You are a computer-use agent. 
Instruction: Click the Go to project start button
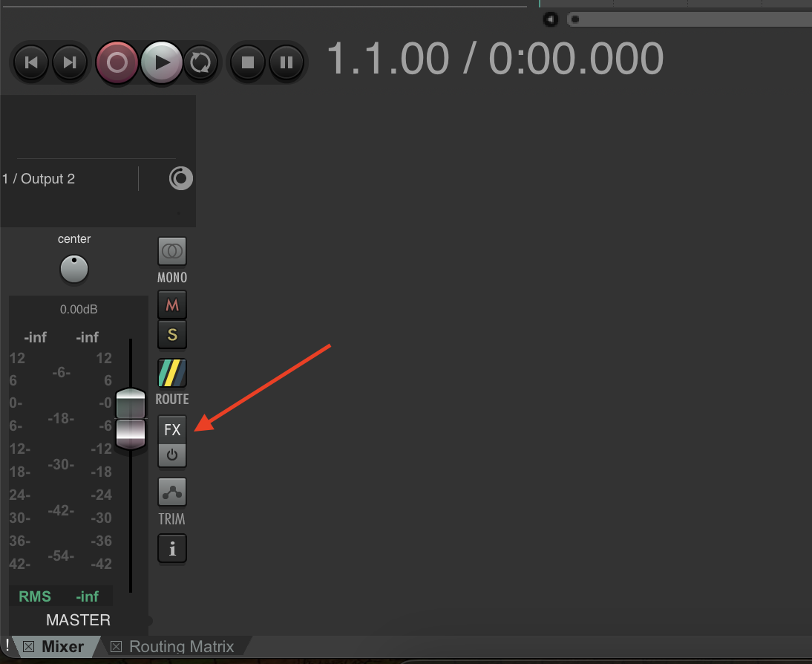tap(31, 62)
